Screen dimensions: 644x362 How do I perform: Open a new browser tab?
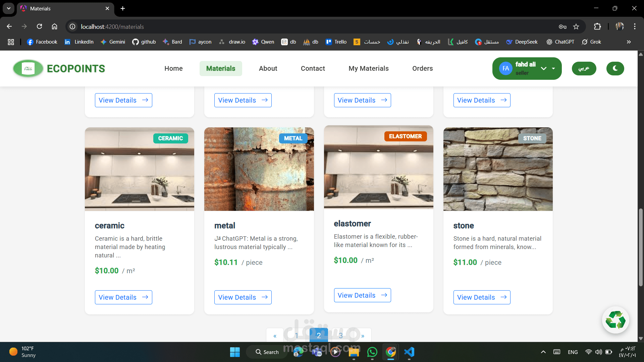point(123,8)
